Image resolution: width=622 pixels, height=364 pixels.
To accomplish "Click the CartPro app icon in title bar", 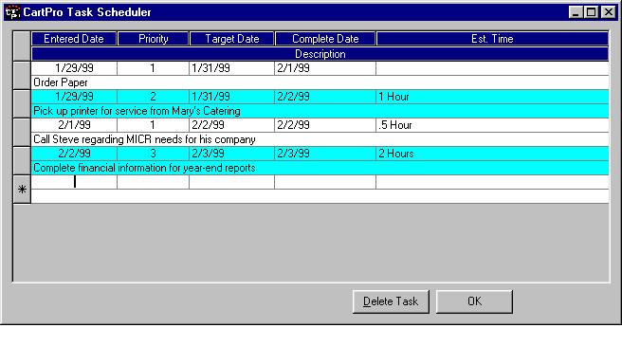I will coord(12,12).
